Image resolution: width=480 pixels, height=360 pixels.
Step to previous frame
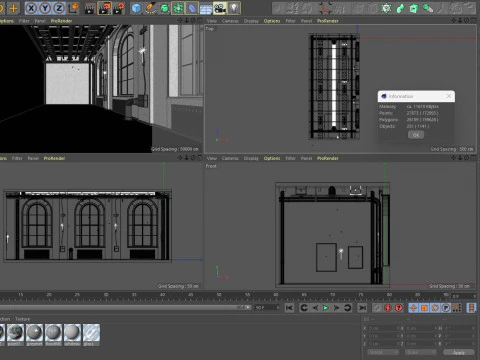click(x=315, y=308)
